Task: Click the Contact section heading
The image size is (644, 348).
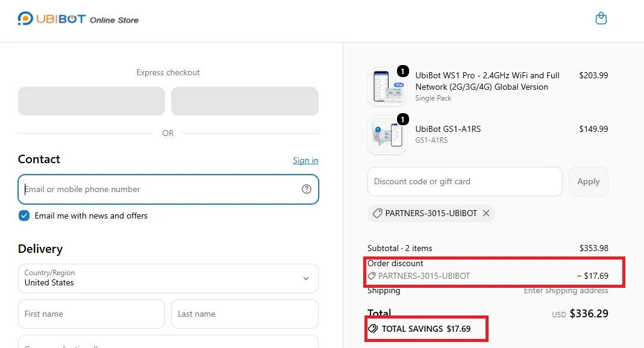Action: (x=39, y=159)
